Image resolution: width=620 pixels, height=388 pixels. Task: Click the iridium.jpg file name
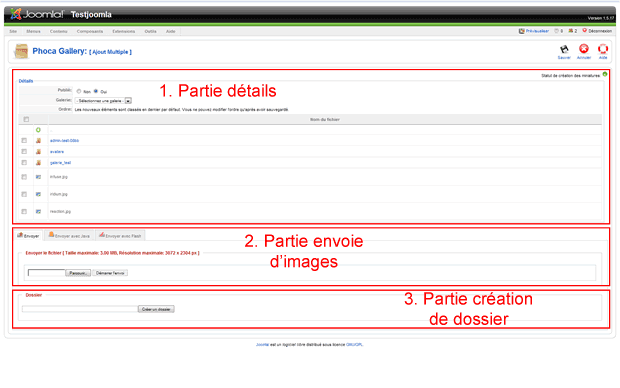point(59,194)
